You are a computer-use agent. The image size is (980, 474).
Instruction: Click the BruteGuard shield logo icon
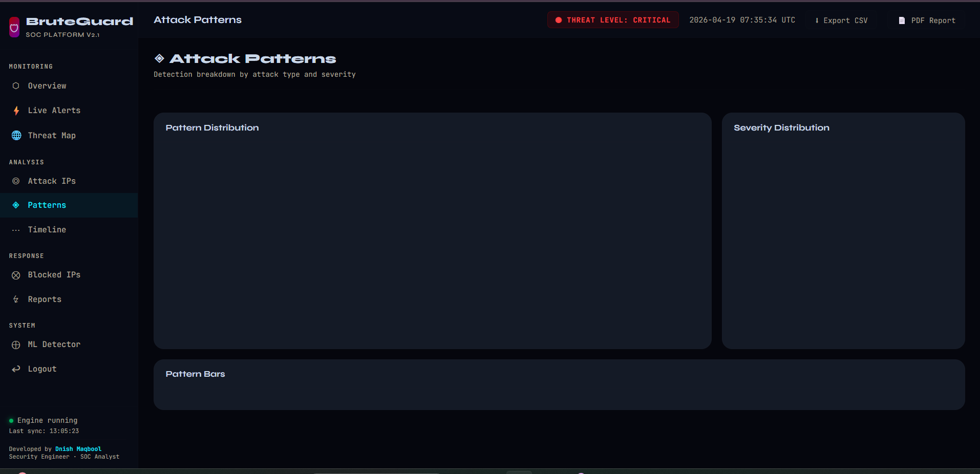[x=14, y=27]
